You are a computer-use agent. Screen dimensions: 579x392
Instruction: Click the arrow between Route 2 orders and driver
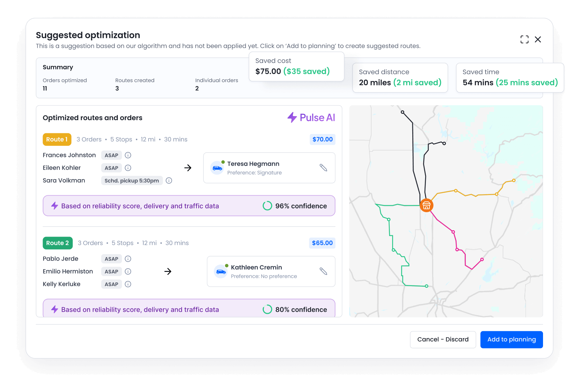coord(168,271)
